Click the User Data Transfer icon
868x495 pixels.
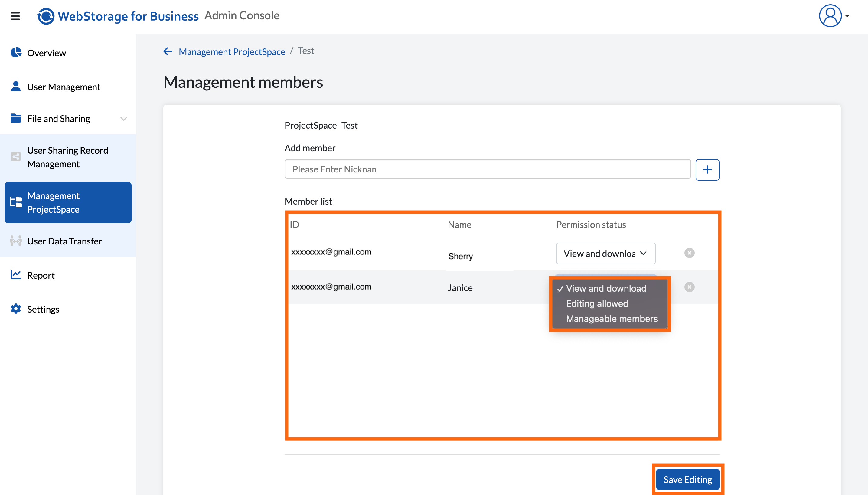pyautogui.click(x=16, y=241)
